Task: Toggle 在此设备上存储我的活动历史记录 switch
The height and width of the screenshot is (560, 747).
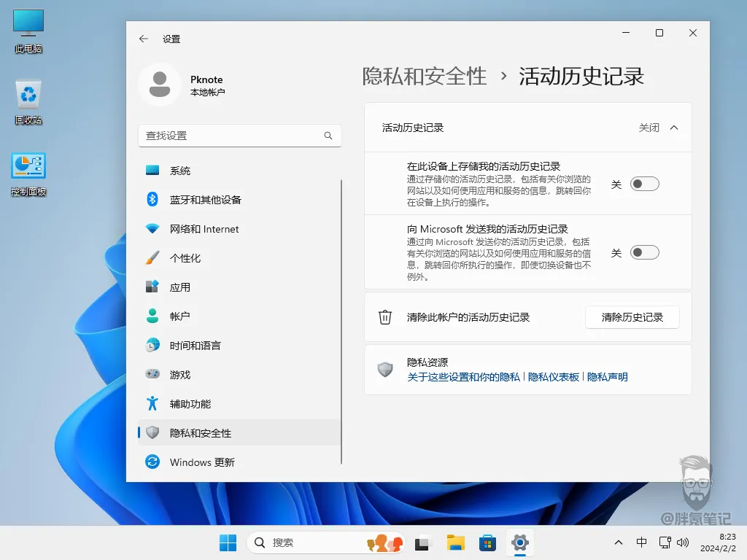Action: click(x=645, y=184)
